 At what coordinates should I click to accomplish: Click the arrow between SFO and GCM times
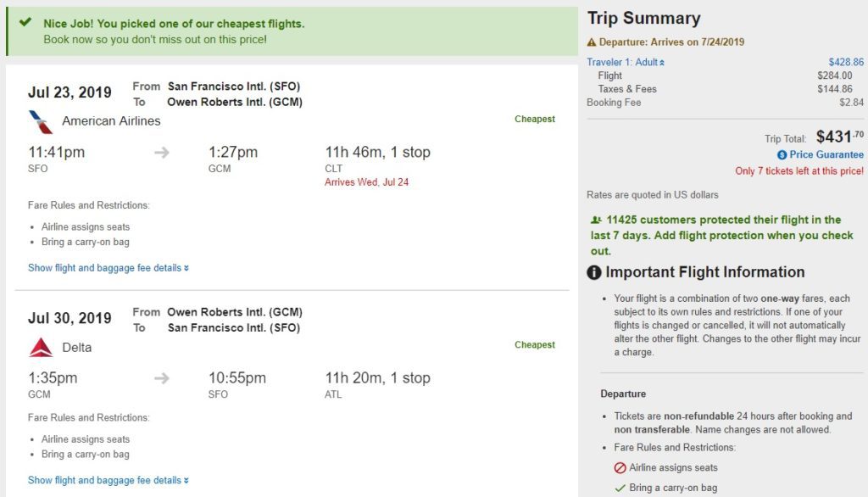point(162,153)
